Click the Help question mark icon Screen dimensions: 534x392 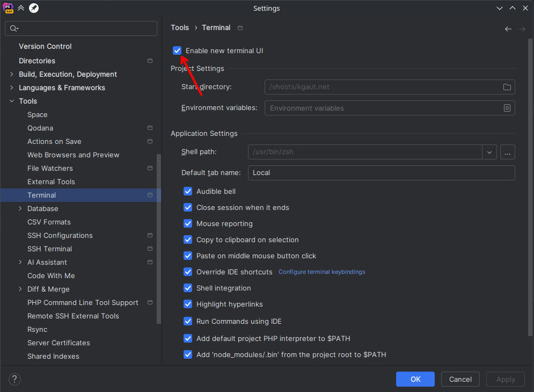click(15, 379)
